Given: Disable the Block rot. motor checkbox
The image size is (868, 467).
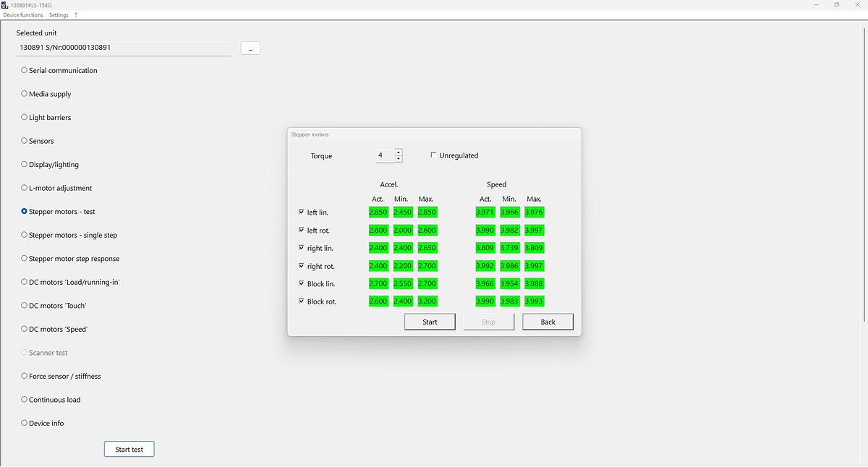Looking at the screenshot, I should [302, 301].
